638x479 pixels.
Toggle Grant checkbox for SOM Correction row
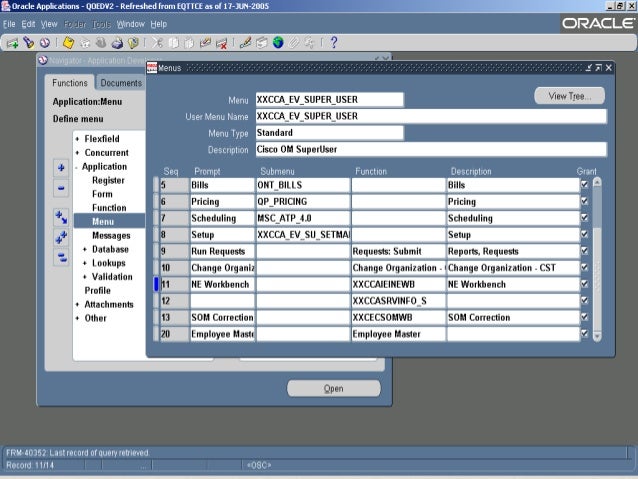(x=585, y=317)
